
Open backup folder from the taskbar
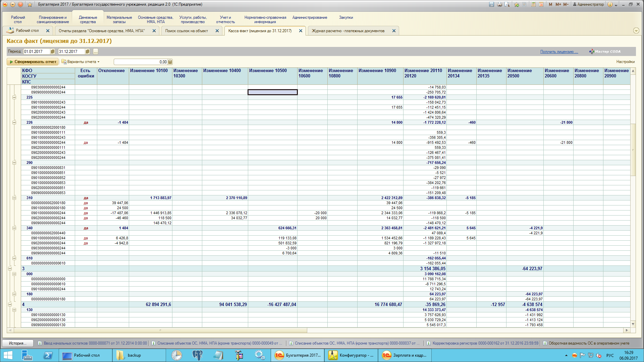(x=139, y=355)
